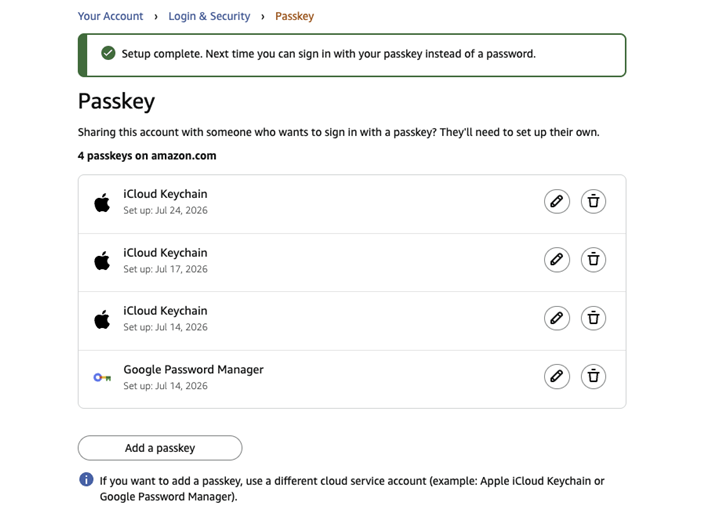The height and width of the screenshot is (532, 722).
Task: Delete the Google Password Manager passkey
Action: 593,376
